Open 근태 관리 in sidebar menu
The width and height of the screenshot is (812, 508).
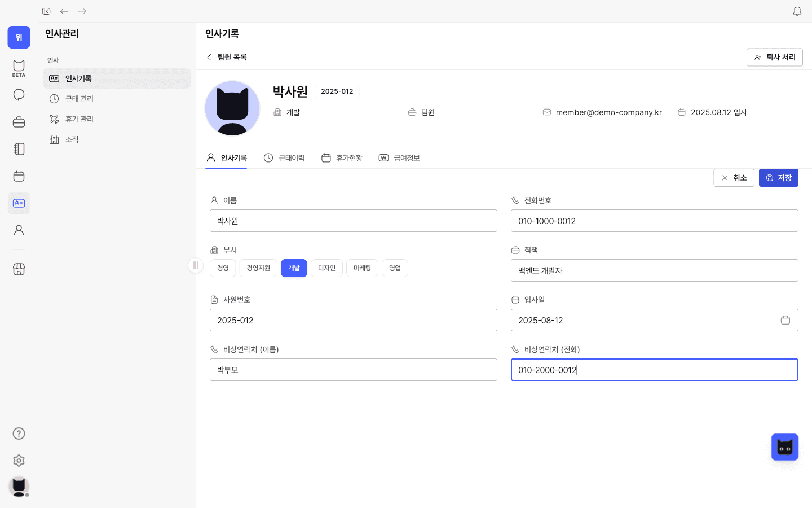click(117, 99)
